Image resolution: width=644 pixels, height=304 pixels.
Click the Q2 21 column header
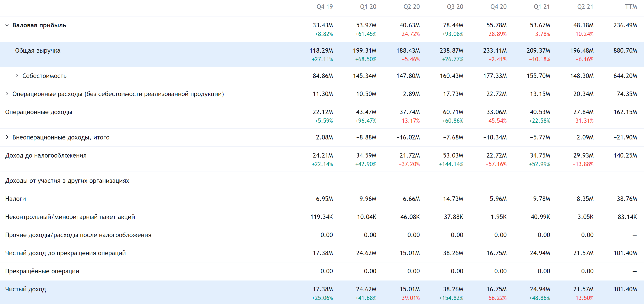tap(585, 7)
